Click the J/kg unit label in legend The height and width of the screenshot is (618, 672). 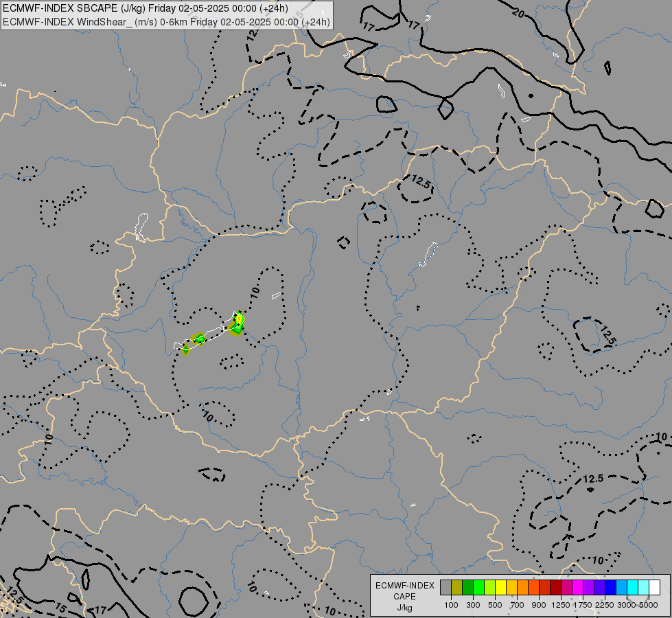(404, 608)
